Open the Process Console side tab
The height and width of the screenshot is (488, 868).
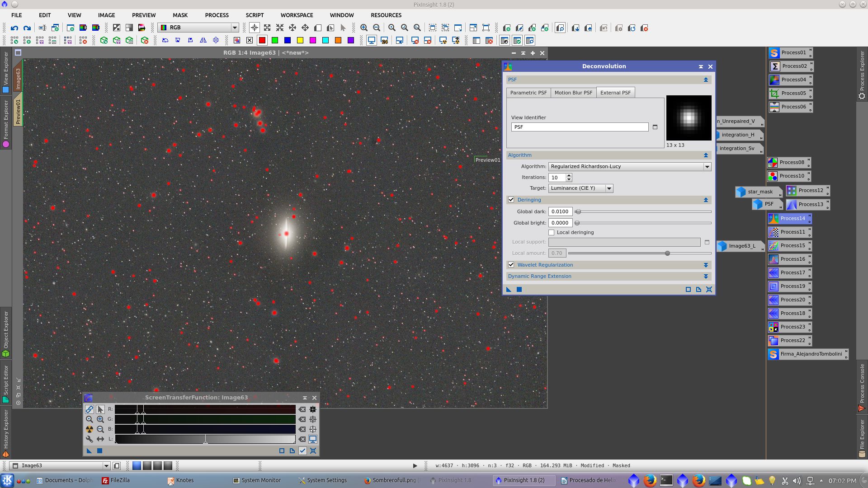[x=862, y=387]
